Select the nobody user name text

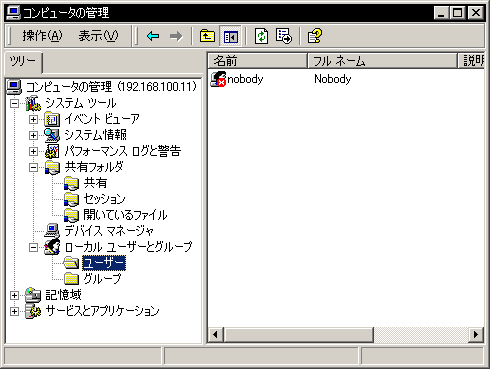click(x=245, y=79)
